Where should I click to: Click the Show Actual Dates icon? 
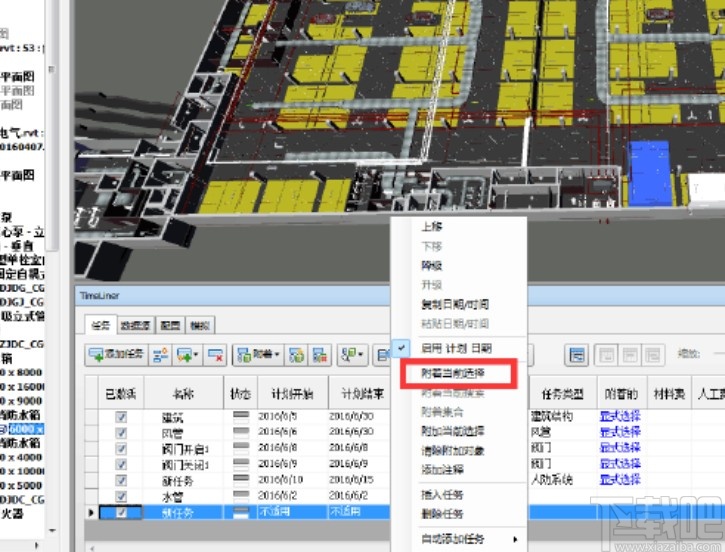point(630,355)
